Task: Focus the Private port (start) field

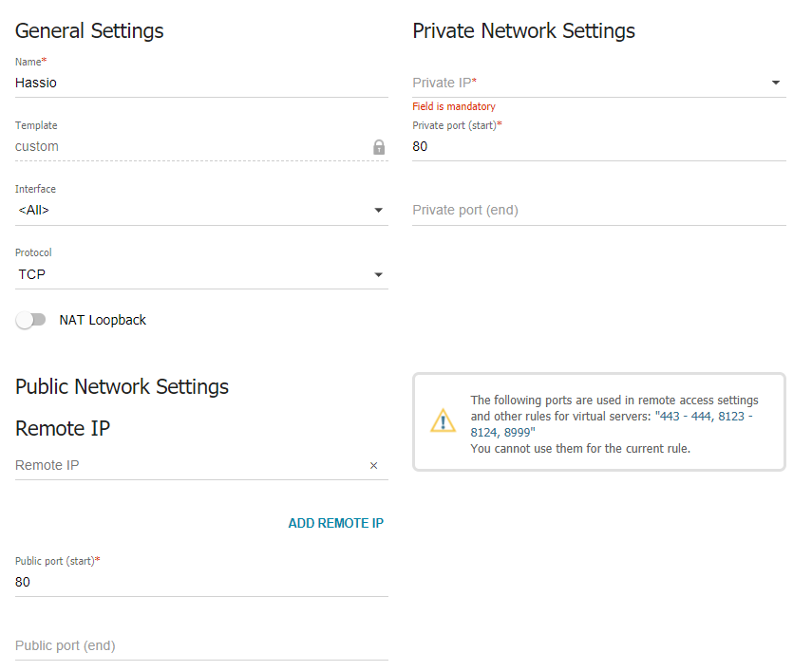Action: pyautogui.click(x=589, y=146)
